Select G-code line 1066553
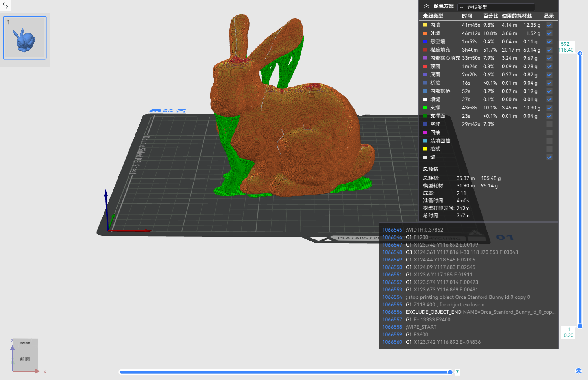The height and width of the screenshot is (380, 588). [469, 290]
